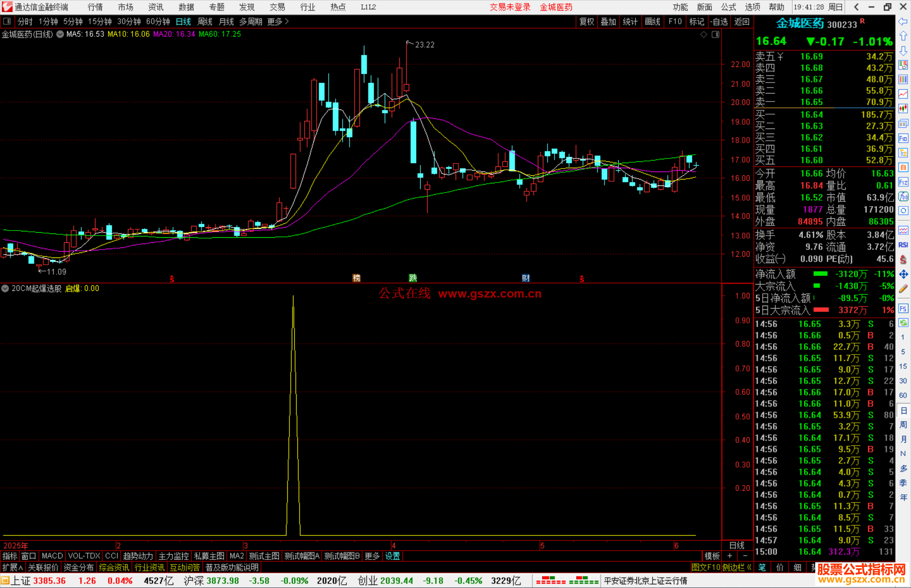Image resolution: width=911 pixels, height=588 pixels.
Task: Select the pencil drawing tool icon
Action: [903, 289]
